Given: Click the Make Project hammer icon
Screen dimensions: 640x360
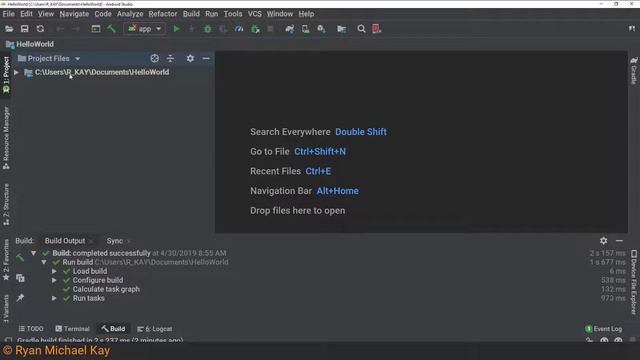Looking at the screenshot, I should (111, 29).
